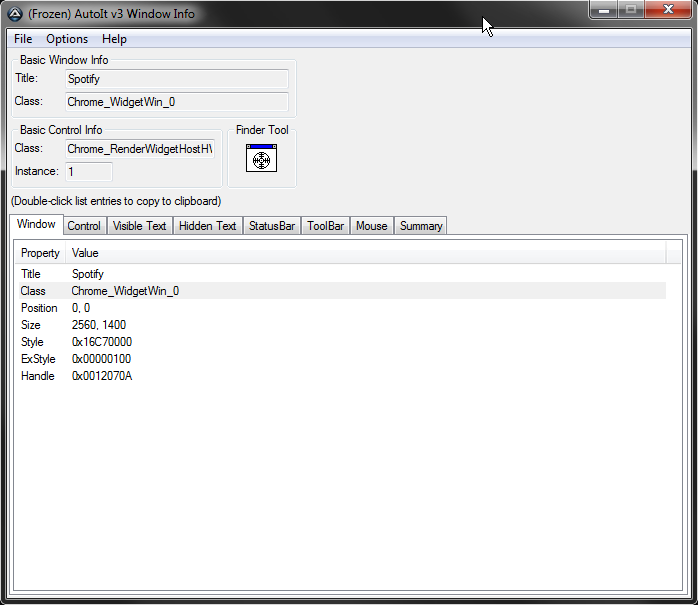Select the Title row value Spotify

pos(88,274)
